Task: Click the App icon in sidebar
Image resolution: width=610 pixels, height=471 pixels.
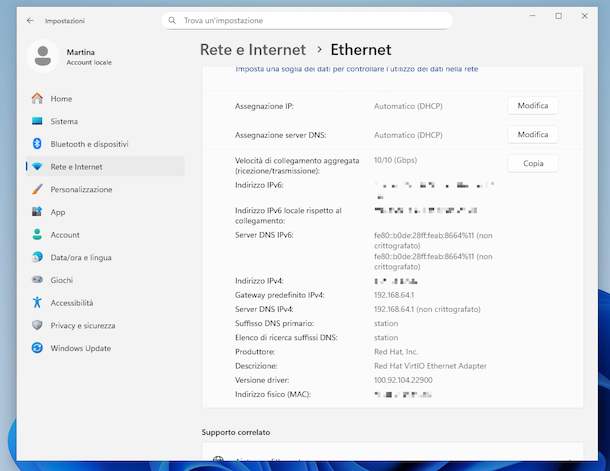Action: pos(37,212)
